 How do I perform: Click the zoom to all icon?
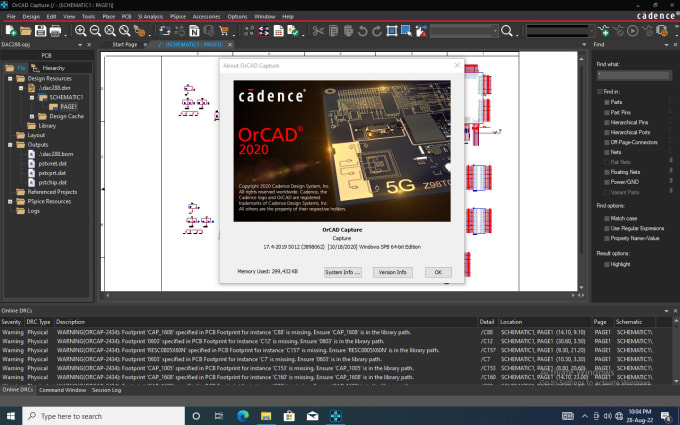tap(124, 31)
